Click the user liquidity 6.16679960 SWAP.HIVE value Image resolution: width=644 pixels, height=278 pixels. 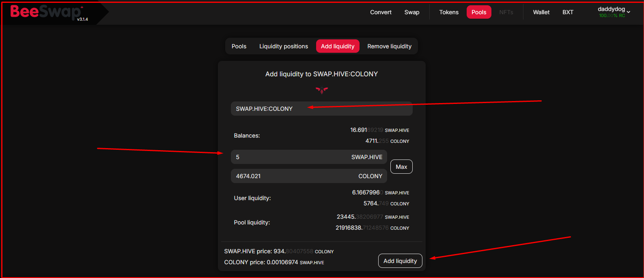[x=381, y=192]
